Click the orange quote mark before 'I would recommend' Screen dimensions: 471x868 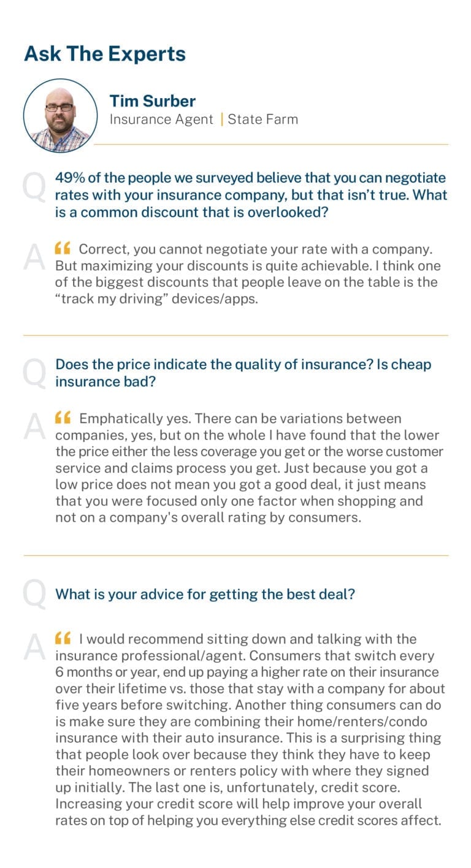(x=63, y=638)
